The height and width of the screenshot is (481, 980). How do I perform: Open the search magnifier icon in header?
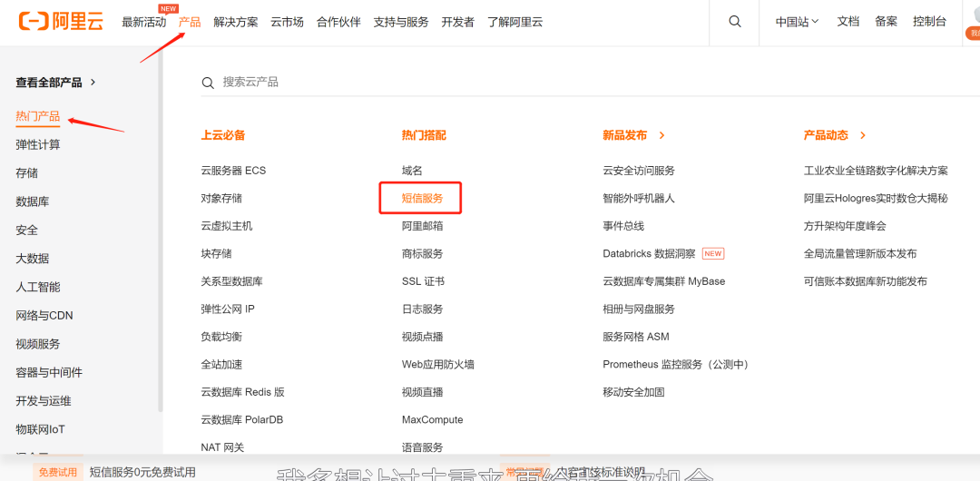point(735,22)
